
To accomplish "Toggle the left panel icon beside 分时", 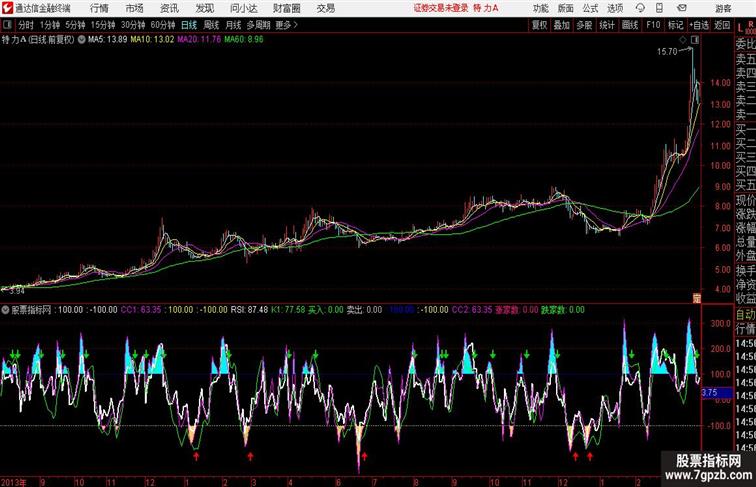I will [x=7, y=25].
